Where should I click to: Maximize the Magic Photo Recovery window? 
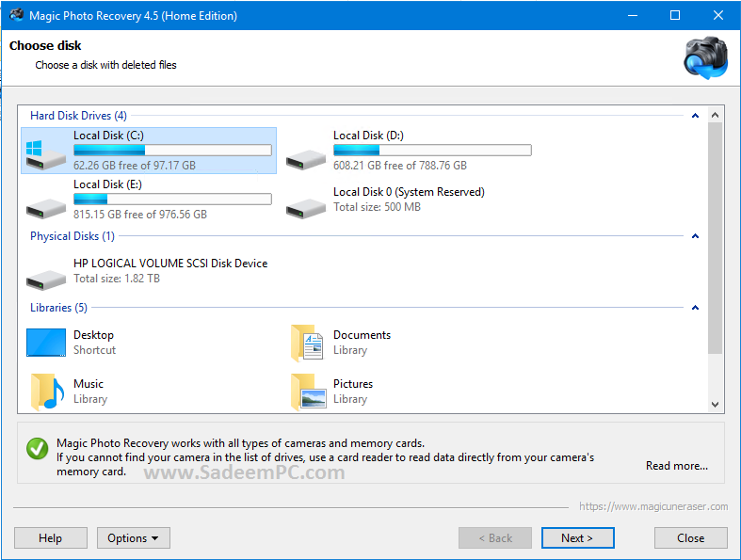[x=675, y=15]
